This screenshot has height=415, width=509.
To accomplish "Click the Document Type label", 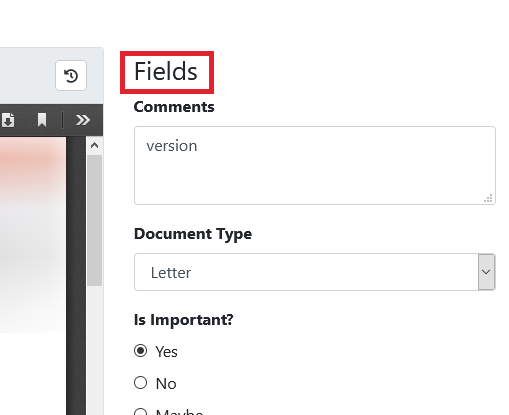I will [x=193, y=234].
